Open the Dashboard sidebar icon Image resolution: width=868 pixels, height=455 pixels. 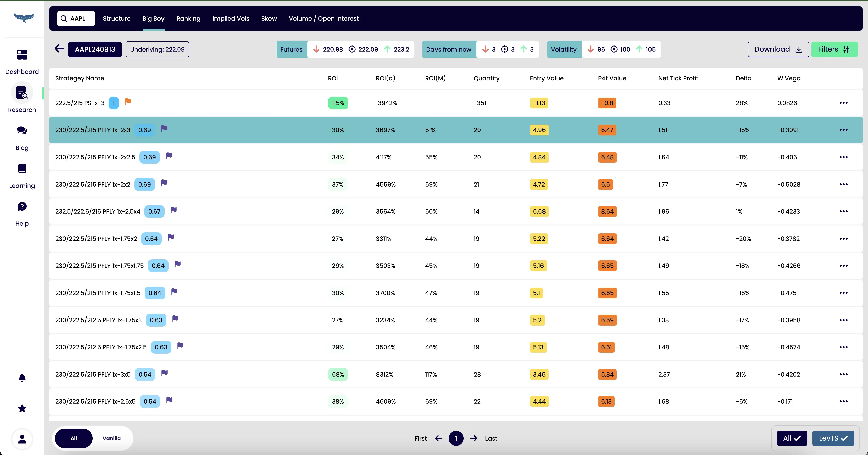click(x=22, y=55)
